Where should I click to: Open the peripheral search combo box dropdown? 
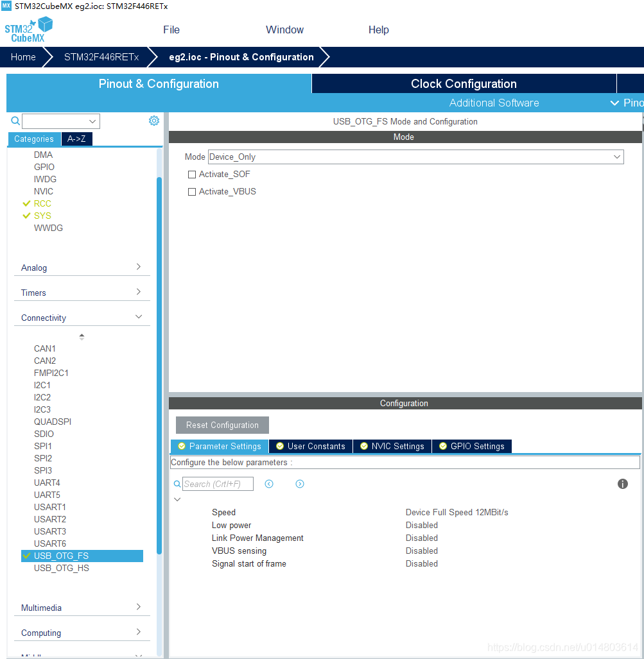point(92,121)
